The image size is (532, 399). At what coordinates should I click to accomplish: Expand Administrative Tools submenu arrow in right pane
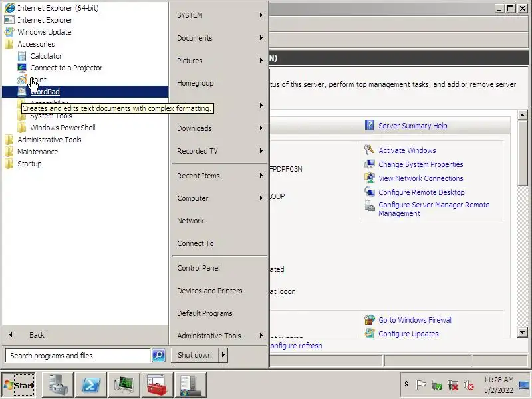[261, 336]
